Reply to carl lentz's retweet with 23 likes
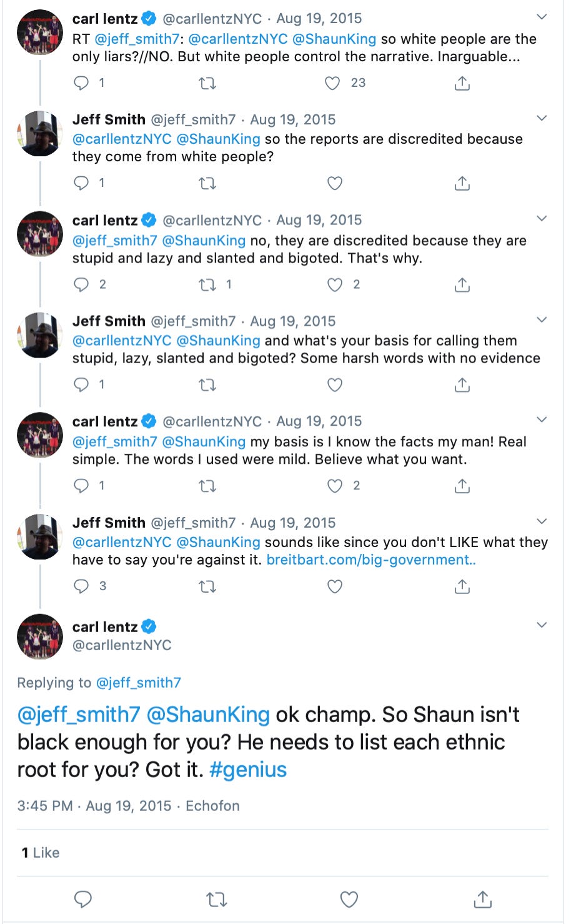 tap(82, 83)
